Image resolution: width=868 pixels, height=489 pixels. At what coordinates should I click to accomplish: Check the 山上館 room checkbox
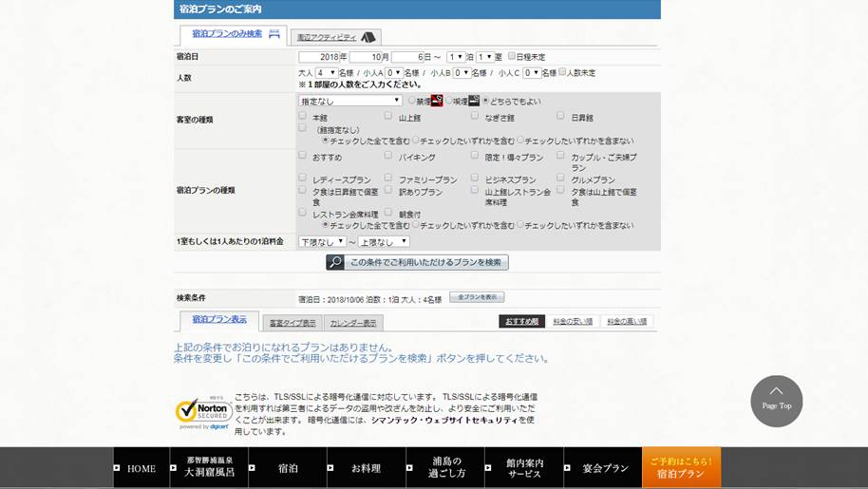(x=388, y=116)
